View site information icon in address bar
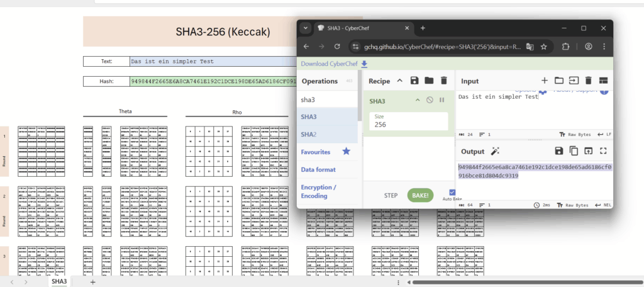 [356, 47]
